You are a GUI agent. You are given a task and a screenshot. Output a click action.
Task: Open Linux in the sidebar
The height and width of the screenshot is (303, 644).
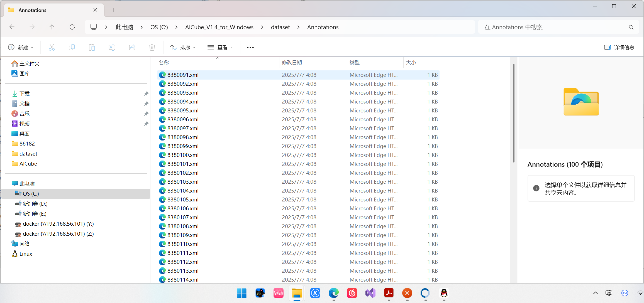22,254
